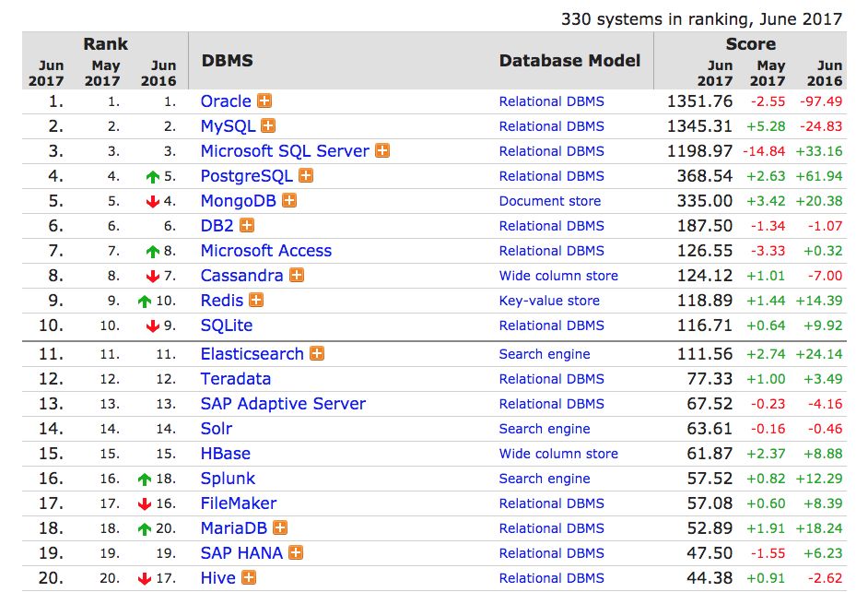Viewport: 868px width, 592px height.
Task: Open the plus icon beside Elasticsearch
Action: pos(317,354)
